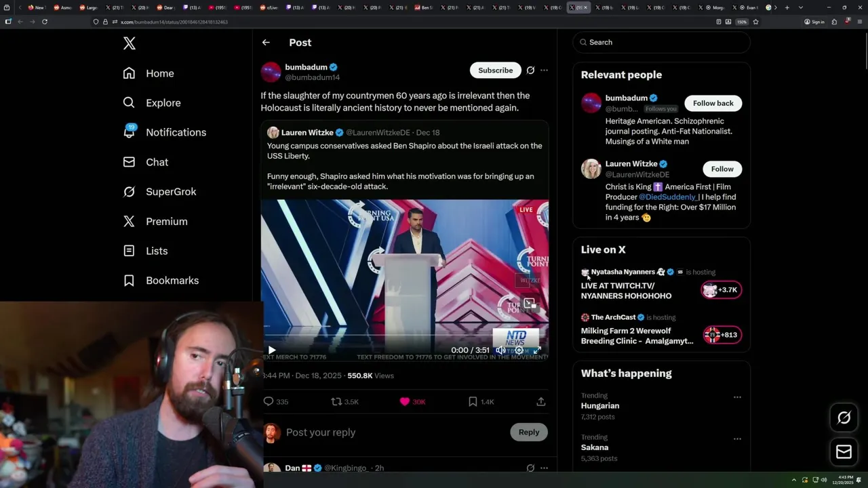Click the 150% zoom indicator
Screen dimensions: 868x488
point(742,22)
